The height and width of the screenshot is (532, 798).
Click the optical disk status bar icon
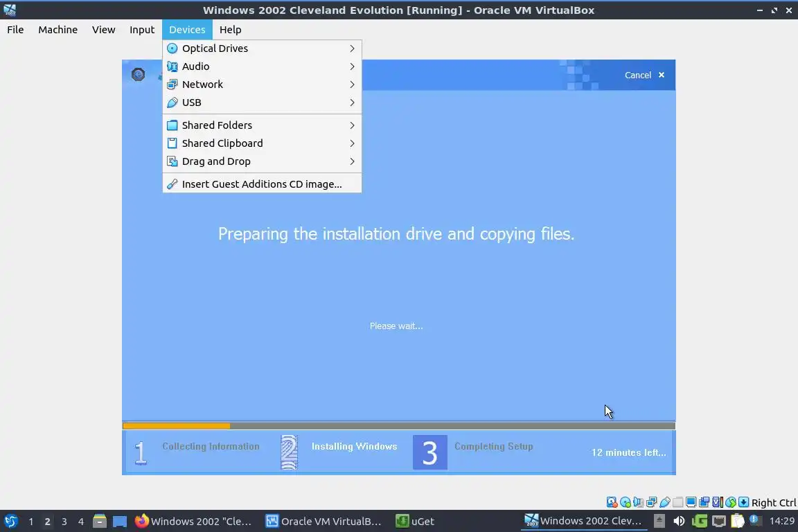coord(625,502)
